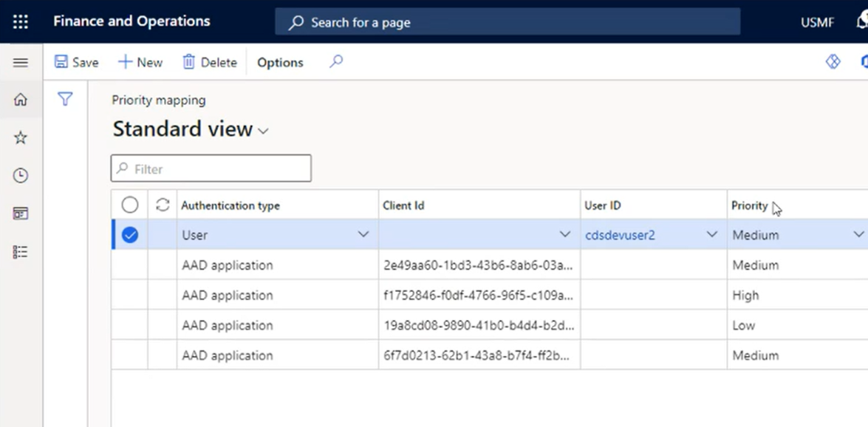
Task: Deselect the cdsdevuser2 row checkmark
Action: click(x=130, y=235)
